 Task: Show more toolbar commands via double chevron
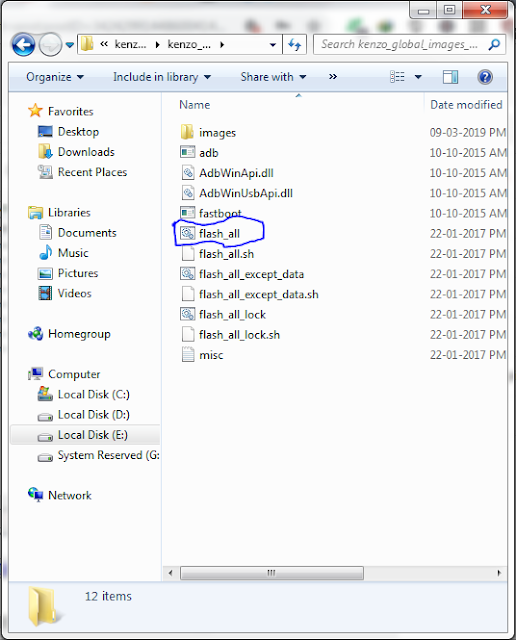pos(333,77)
